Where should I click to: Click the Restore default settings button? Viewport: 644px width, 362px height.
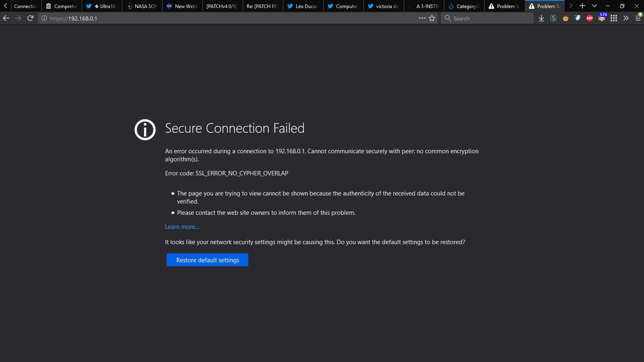pyautogui.click(x=207, y=260)
